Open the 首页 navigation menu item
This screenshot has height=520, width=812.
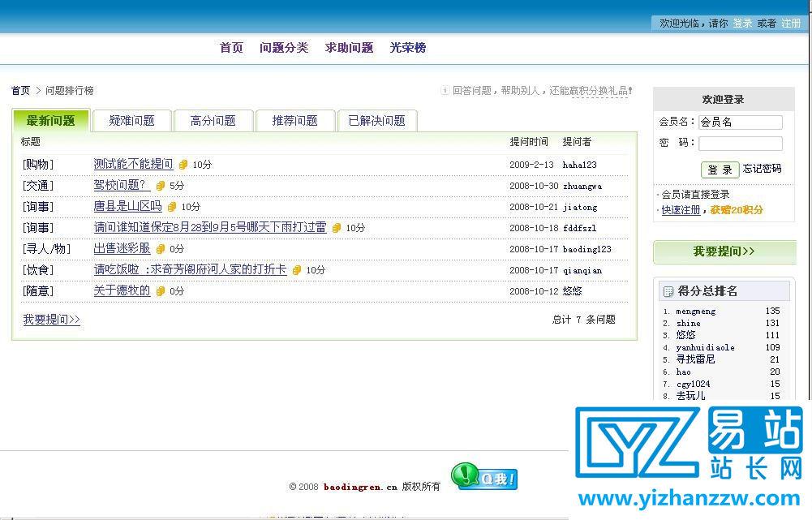click(x=231, y=48)
